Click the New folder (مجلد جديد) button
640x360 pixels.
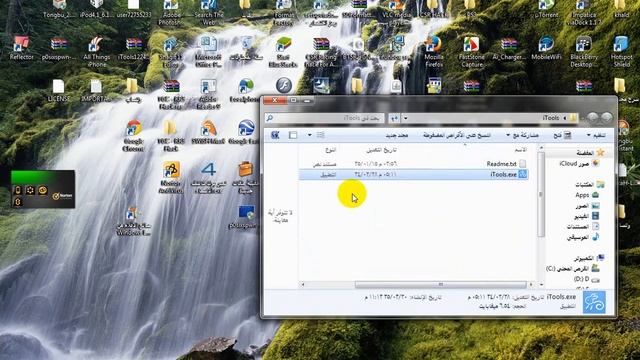pyautogui.click(x=396, y=135)
